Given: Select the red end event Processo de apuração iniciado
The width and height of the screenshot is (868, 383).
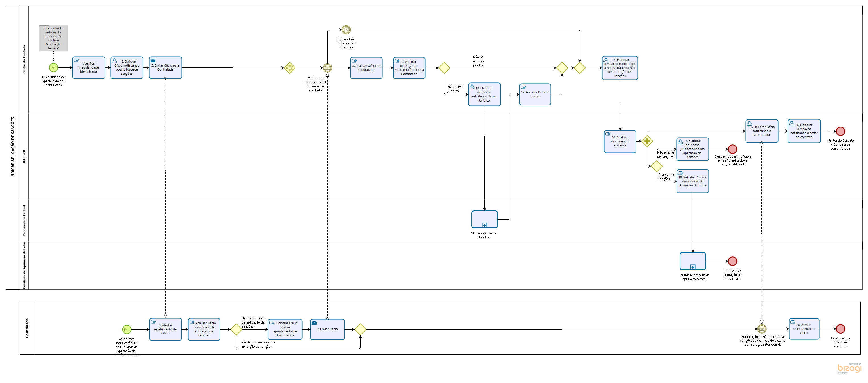Looking at the screenshot, I should [732, 261].
